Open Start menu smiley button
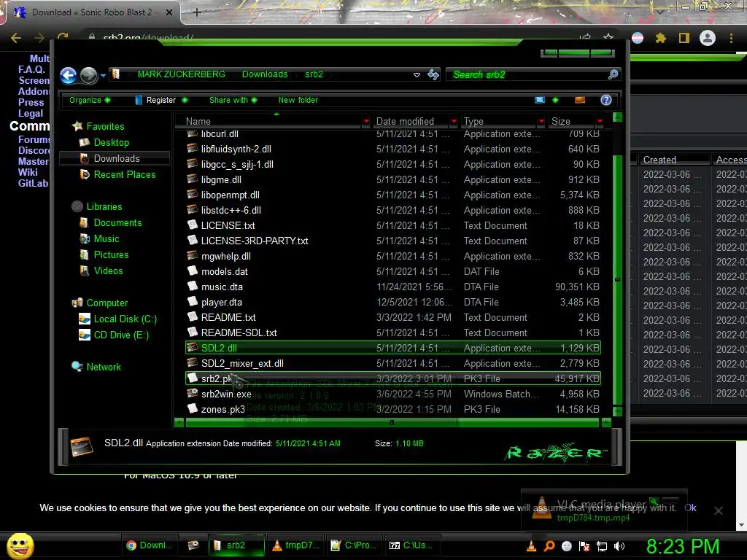The width and height of the screenshot is (747, 560). [20, 545]
